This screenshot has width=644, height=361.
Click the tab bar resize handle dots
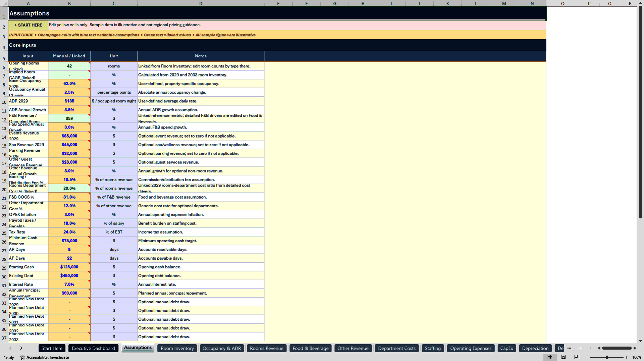coord(591,348)
